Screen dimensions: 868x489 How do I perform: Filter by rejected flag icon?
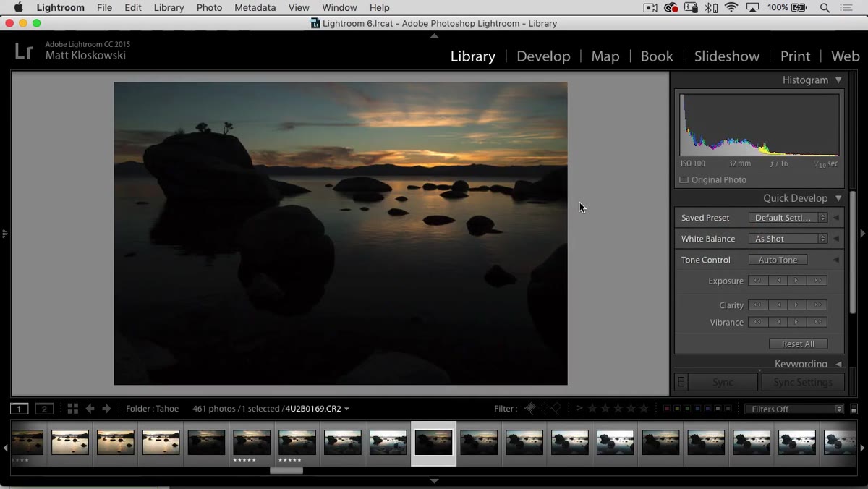[556, 409]
